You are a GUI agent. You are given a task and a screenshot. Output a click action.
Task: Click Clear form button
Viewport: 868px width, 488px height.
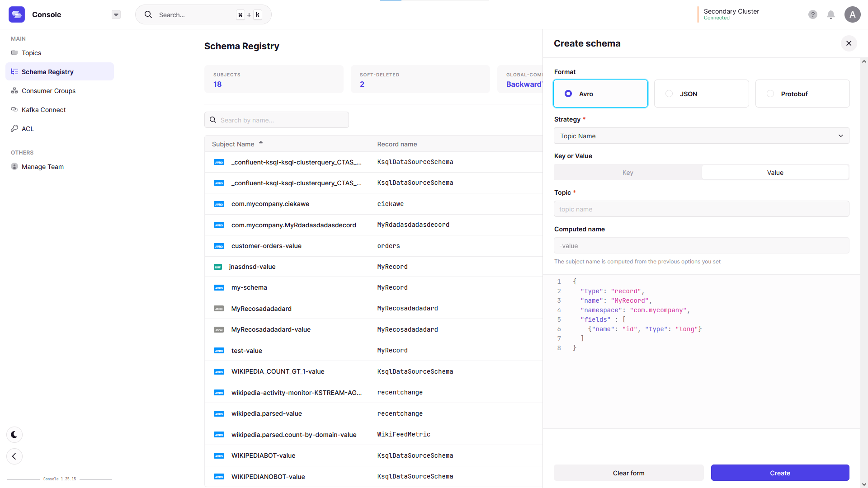point(629,473)
